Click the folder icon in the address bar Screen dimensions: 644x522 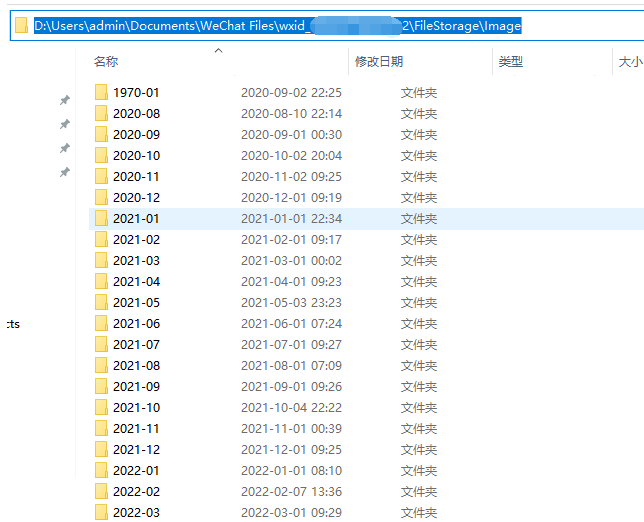click(21, 25)
